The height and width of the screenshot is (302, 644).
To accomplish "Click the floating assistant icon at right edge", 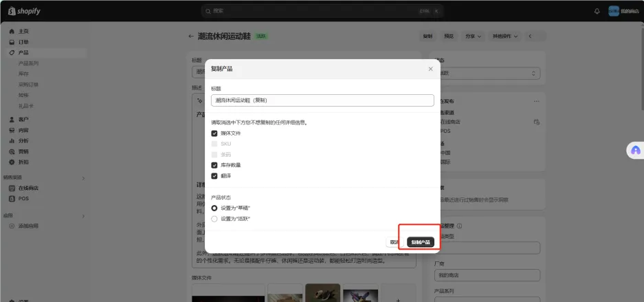I will pos(635,150).
